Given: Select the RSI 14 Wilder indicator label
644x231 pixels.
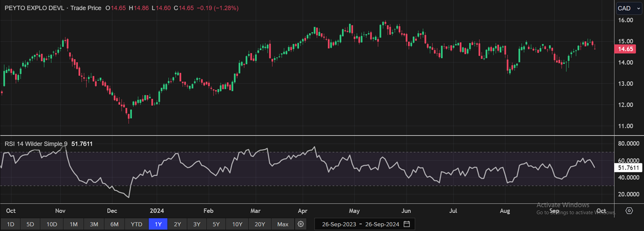Looking at the screenshot, I should pos(36,144).
